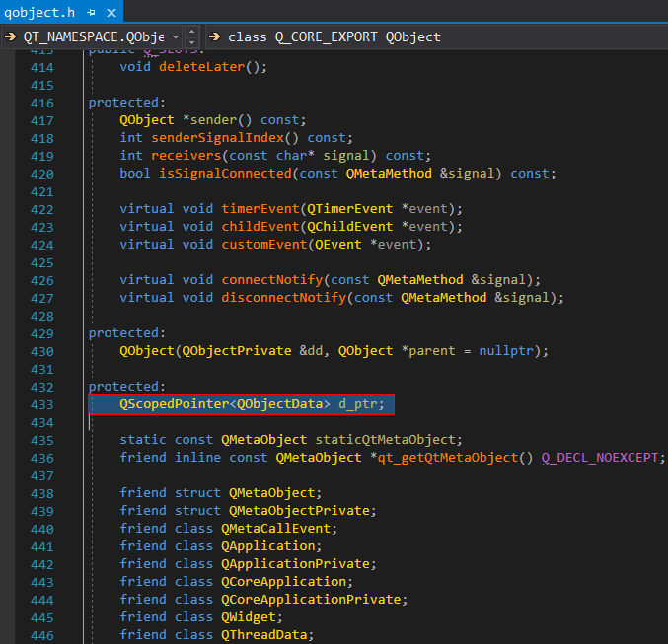
Task: Click sender function in line 417
Action: pyautogui.click(x=213, y=120)
